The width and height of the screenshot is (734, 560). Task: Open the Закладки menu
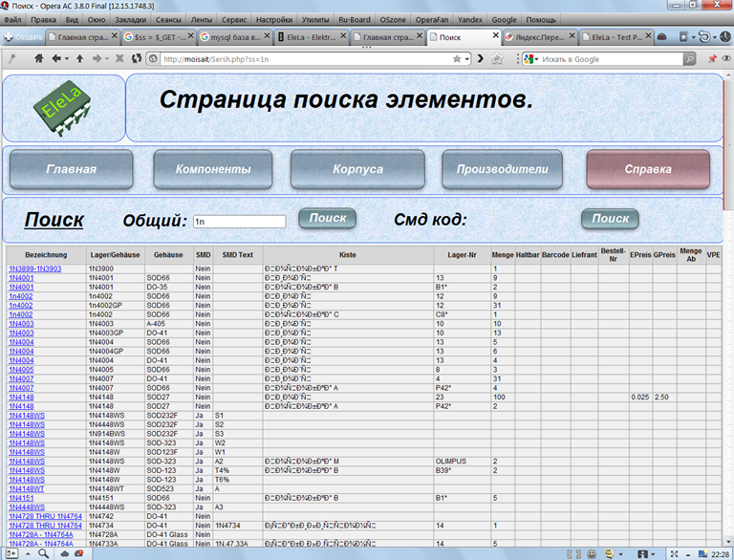[131, 20]
